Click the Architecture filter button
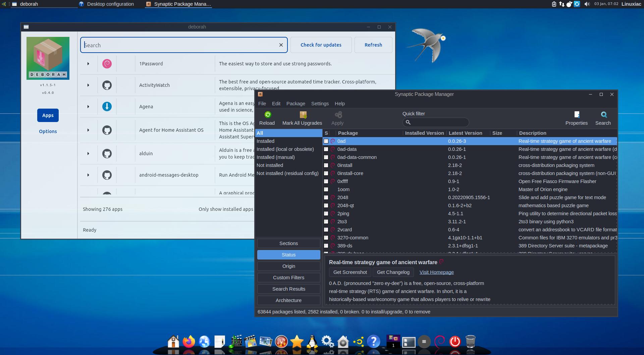 click(288, 300)
